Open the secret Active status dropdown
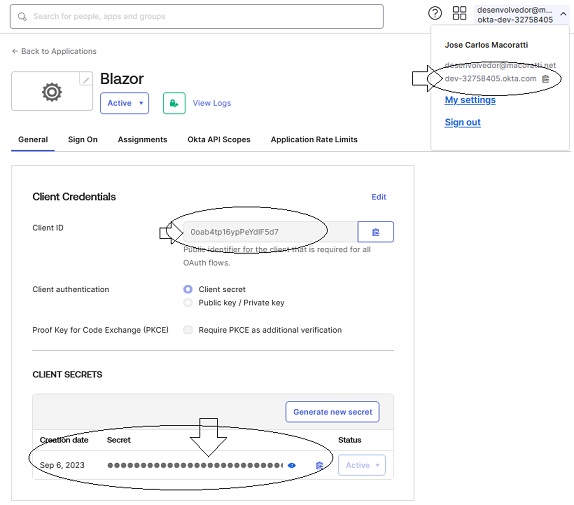This screenshot has height=505, width=574. tap(362, 465)
